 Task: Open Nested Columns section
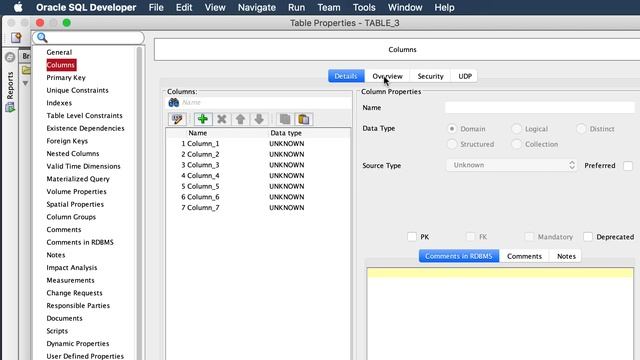click(x=73, y=153)
